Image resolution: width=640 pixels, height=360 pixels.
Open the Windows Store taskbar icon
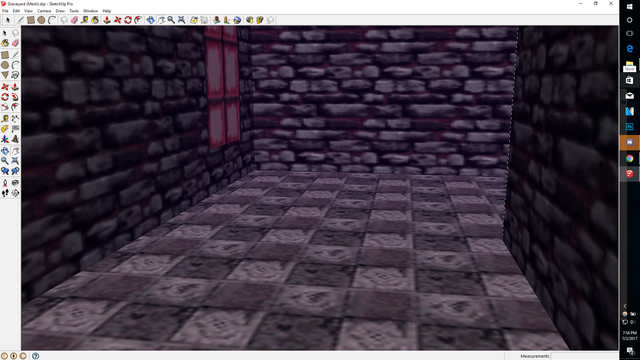629,80
